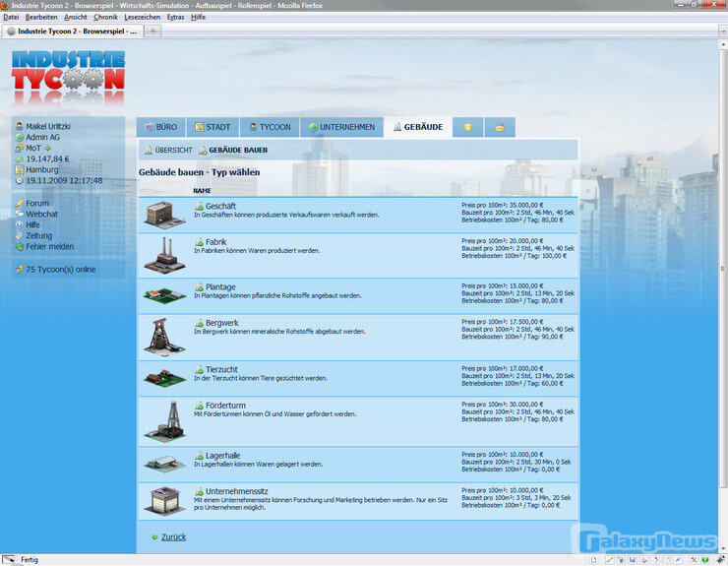
Task: Open the Hilfe menu in menu bar
Action: (199, 17)
